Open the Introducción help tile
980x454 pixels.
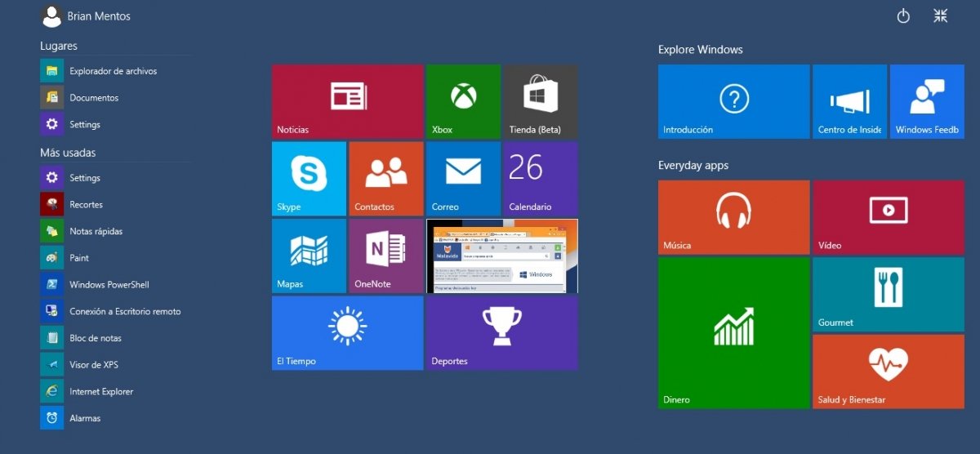(x=733, y=101)
